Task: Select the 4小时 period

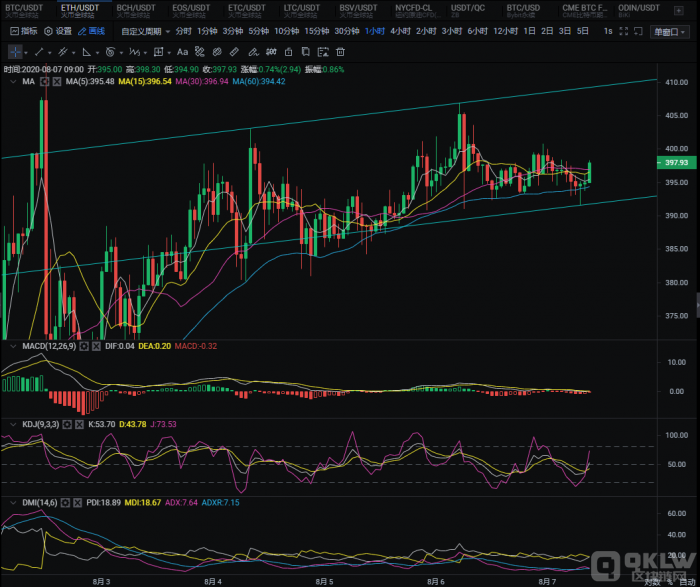Action: click(400, 31)
